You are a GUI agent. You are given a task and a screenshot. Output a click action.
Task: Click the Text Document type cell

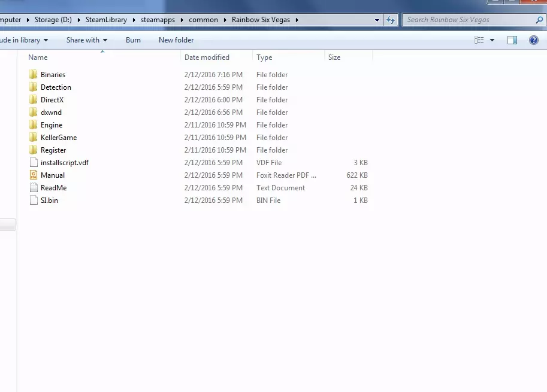click(x=280, y=187)
